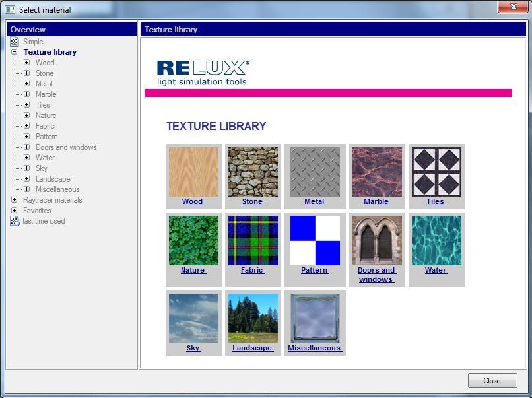This screenshot has height=398, width=532.
Task: Click the Simple material icon in Overview
Action: 15,42
